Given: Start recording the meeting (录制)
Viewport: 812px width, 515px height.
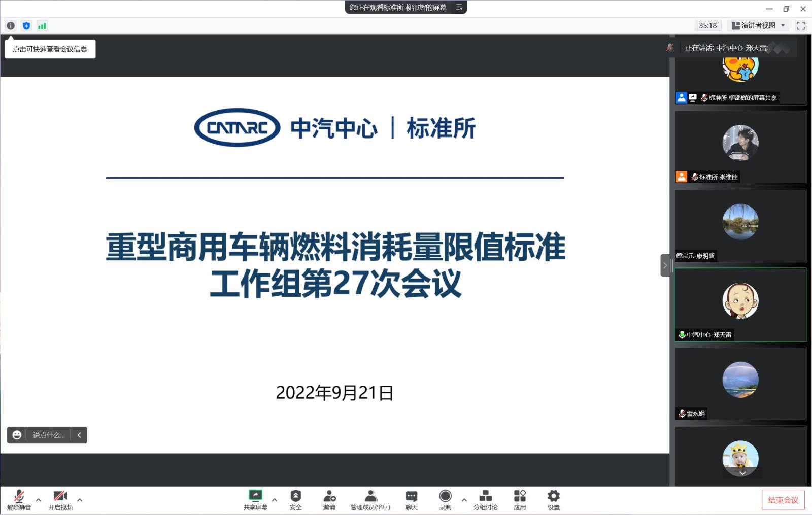Looking at the screenshot, I should (x=445, y=499).
